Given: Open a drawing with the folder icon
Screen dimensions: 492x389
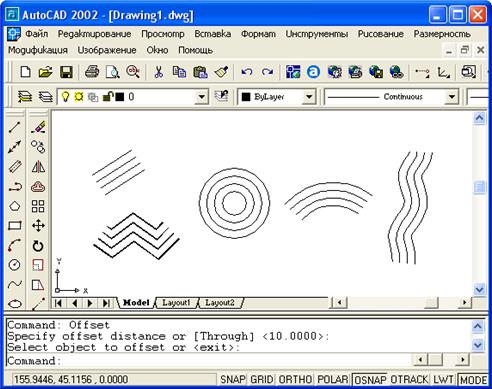Looking at the screenshot, I should [45, 72].
